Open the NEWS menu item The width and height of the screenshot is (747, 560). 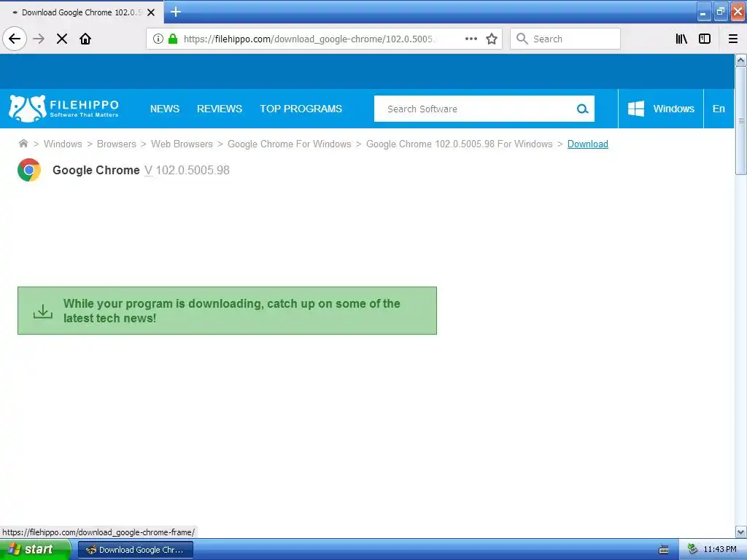click(x=165, y=109)
